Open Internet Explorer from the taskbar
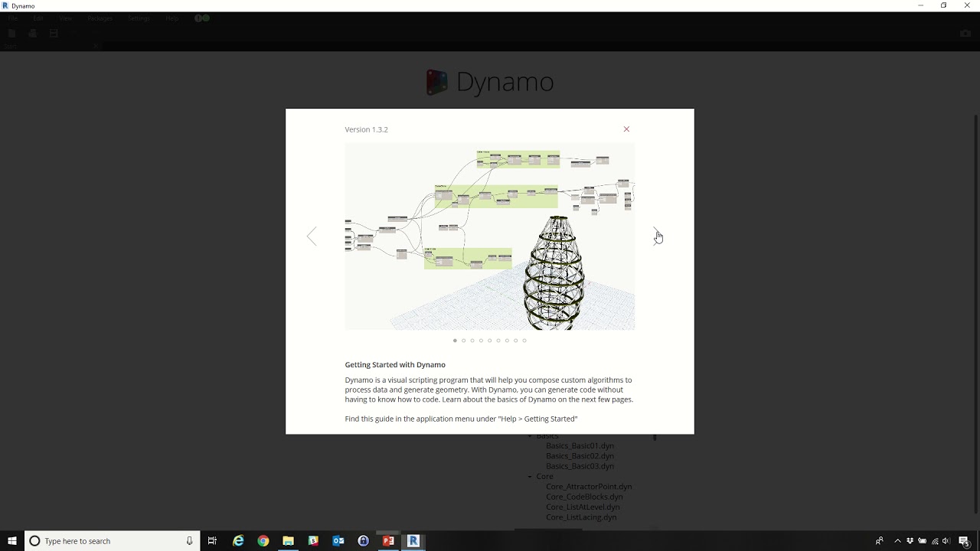The width and height of the screenshot is (980, 551). click(238, 541)
